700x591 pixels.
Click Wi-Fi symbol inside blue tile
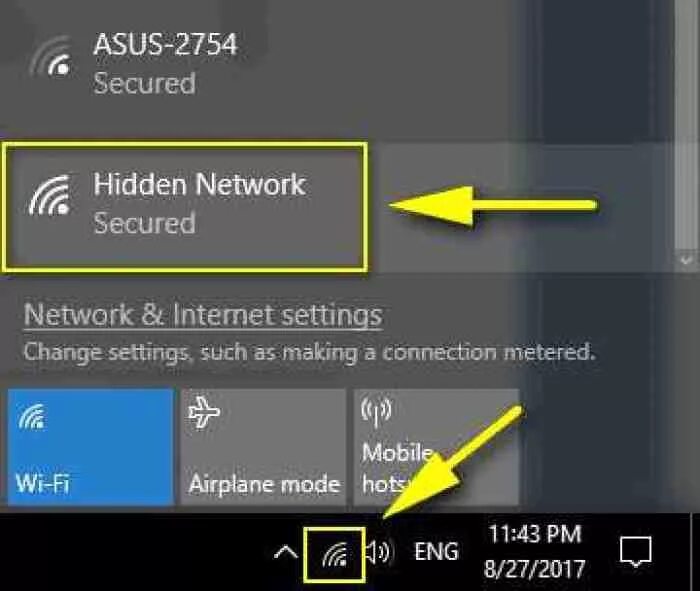tap(31, 417)
